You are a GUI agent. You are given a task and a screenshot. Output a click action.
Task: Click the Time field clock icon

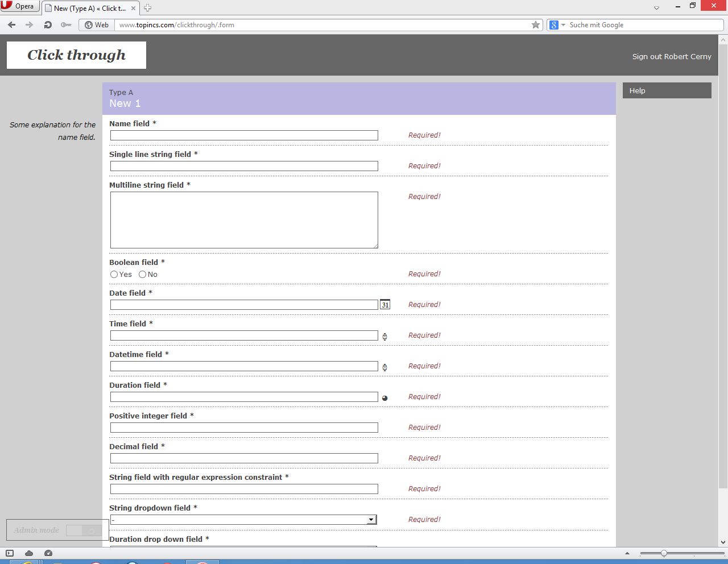(x=384, y=337)
